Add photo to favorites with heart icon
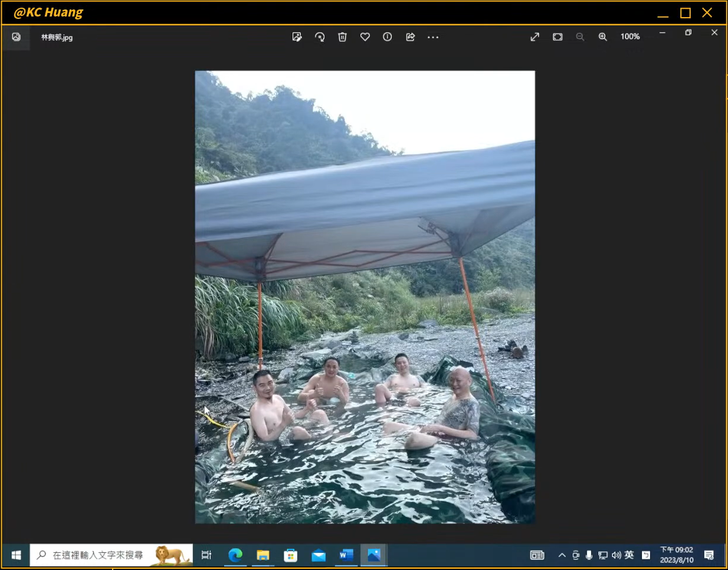This screenshot has width=728, height=570. pyautogui.click(x=365, y=37)
